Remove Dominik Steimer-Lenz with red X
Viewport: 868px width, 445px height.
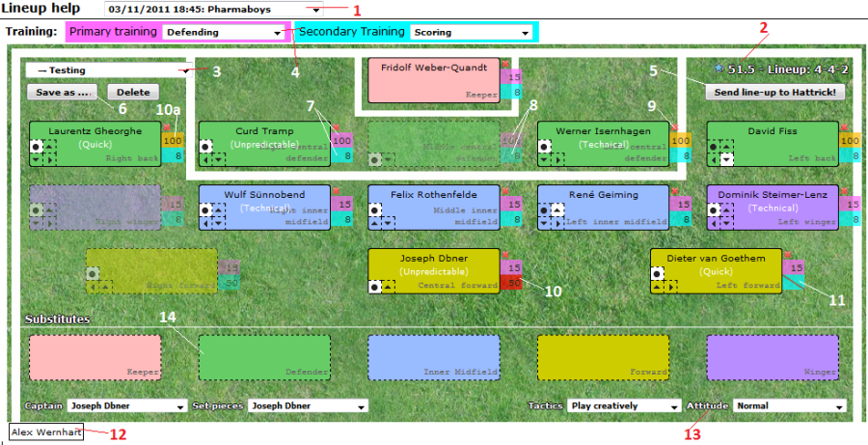pyautogui.click(x=844, y=191)
